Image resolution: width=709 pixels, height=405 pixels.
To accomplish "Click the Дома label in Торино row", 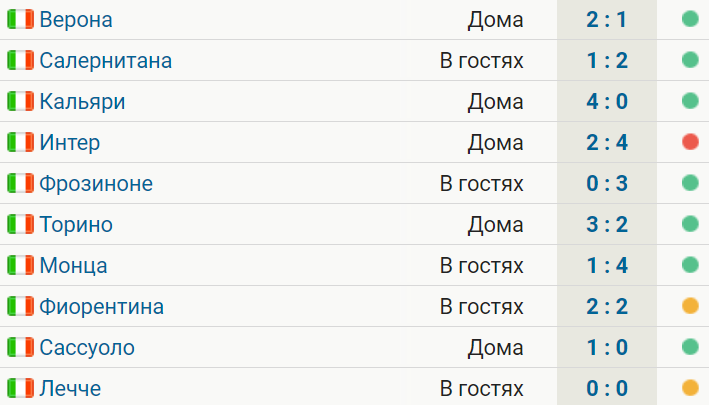I will coord(496,224).
